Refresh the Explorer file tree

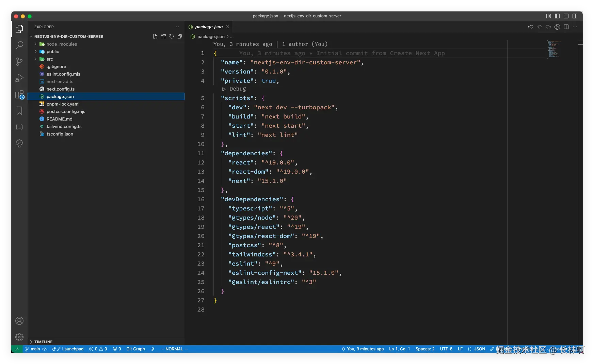pos(172,36)
